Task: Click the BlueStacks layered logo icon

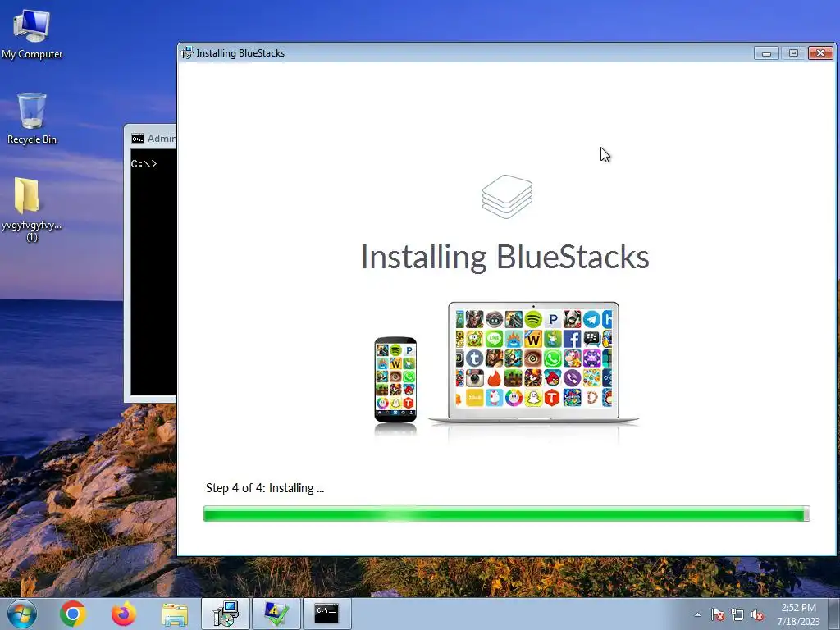Action: [x=507, y=197]
